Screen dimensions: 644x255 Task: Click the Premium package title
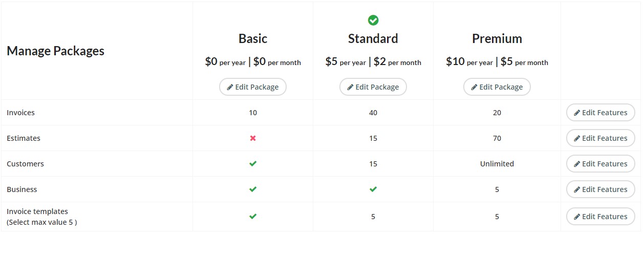497,39
